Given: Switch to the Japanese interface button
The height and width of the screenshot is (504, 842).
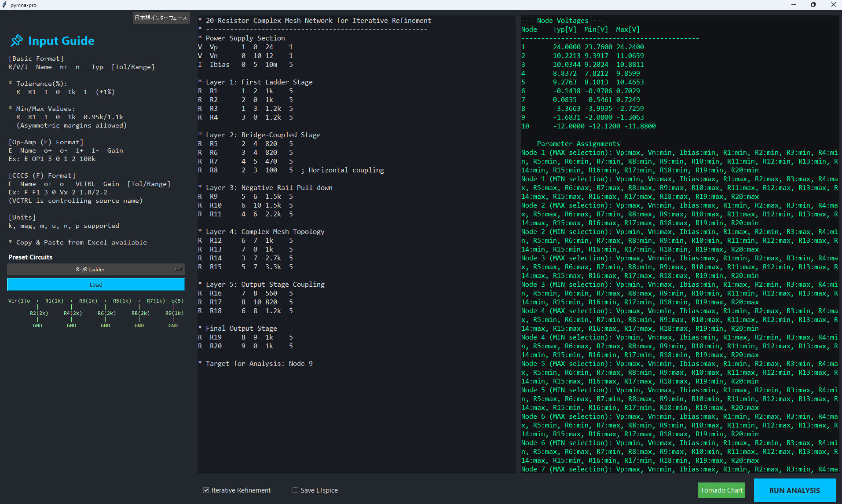Looking at the screenshot, I should click(161, 18).
